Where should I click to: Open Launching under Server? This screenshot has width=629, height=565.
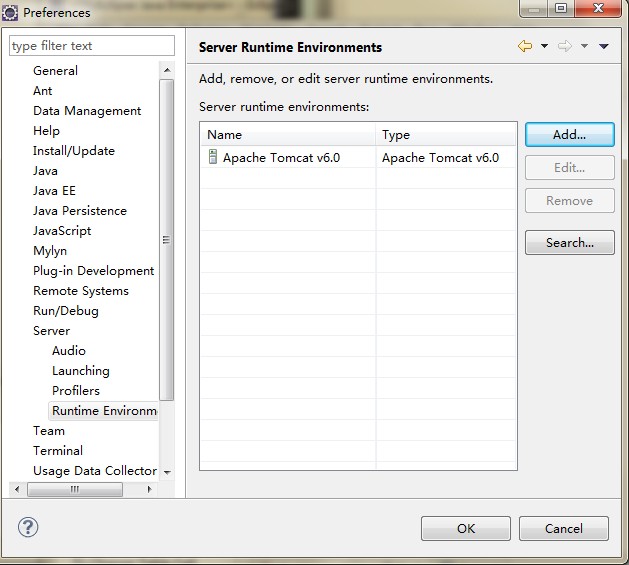click(81, 371)
